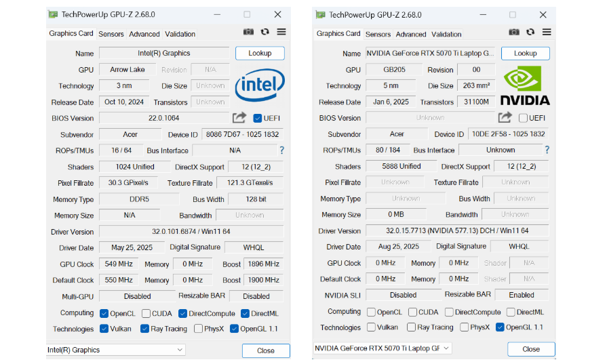Click Bus Interface question mark in Intel window
Viewport: 607px width, 364px height.
point(282,150)
